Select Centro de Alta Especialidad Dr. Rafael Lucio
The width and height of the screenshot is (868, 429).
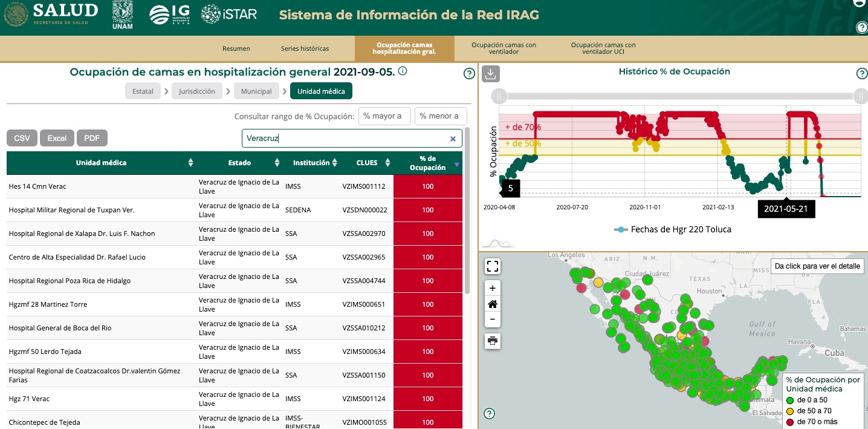[x=235, y=257]
